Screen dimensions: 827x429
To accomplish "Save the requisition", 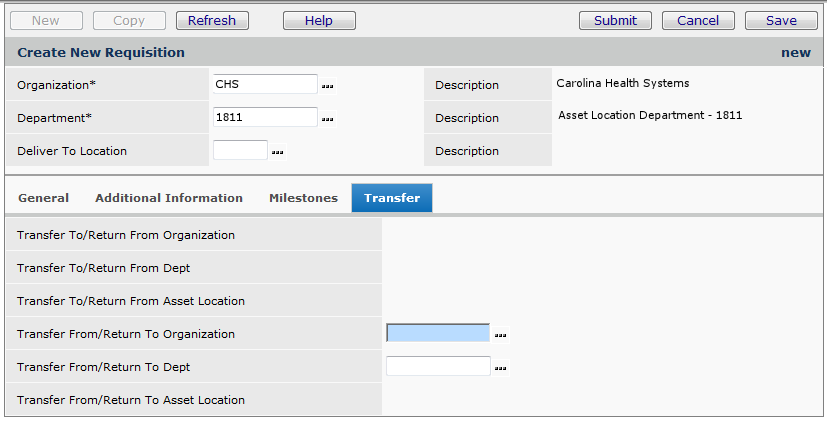I will [x=781, y=20].
